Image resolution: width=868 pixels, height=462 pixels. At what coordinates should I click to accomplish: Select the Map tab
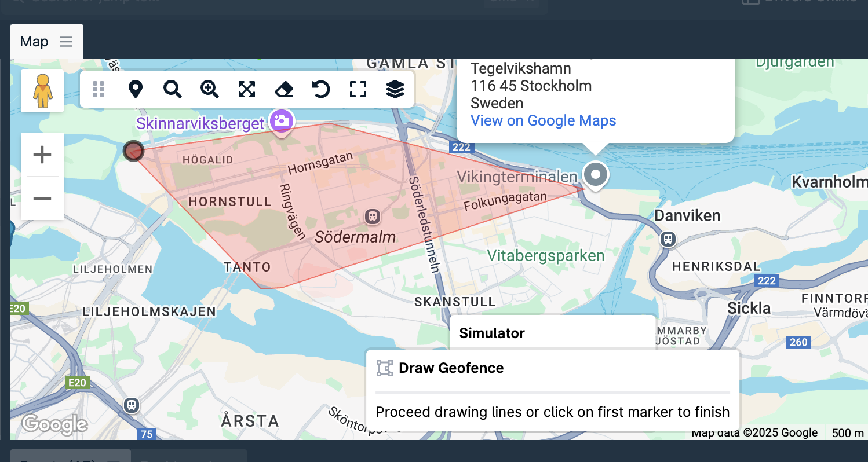tap(47, 42)
